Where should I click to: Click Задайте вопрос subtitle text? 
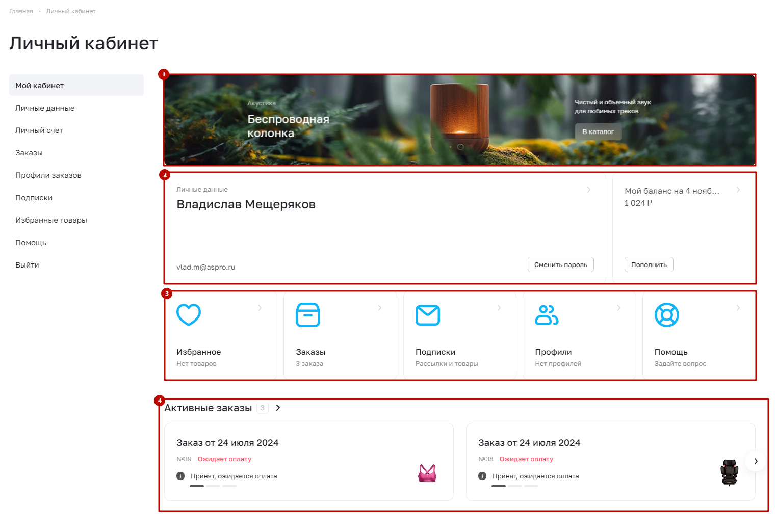pyautogui.click(x=680, y=364)
